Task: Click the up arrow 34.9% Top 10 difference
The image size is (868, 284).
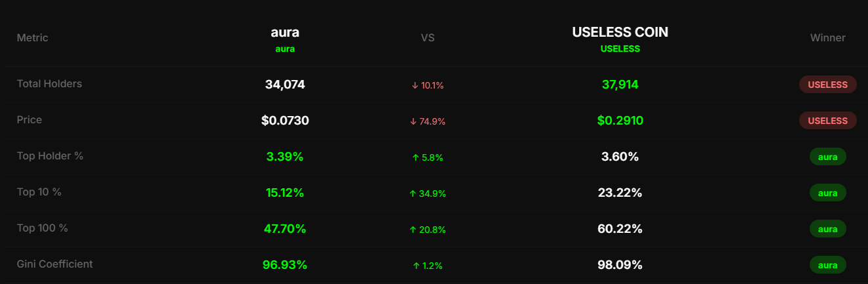Action: click(427, 193)
